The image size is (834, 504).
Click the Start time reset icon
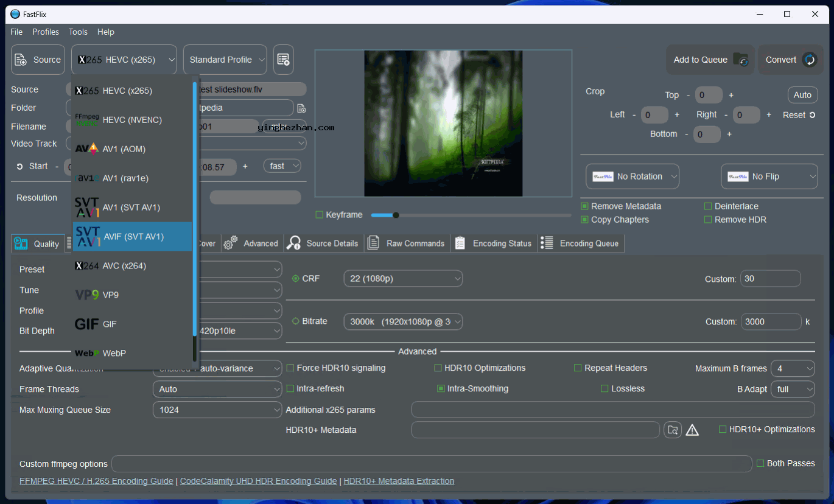click(x=19, y=166)
